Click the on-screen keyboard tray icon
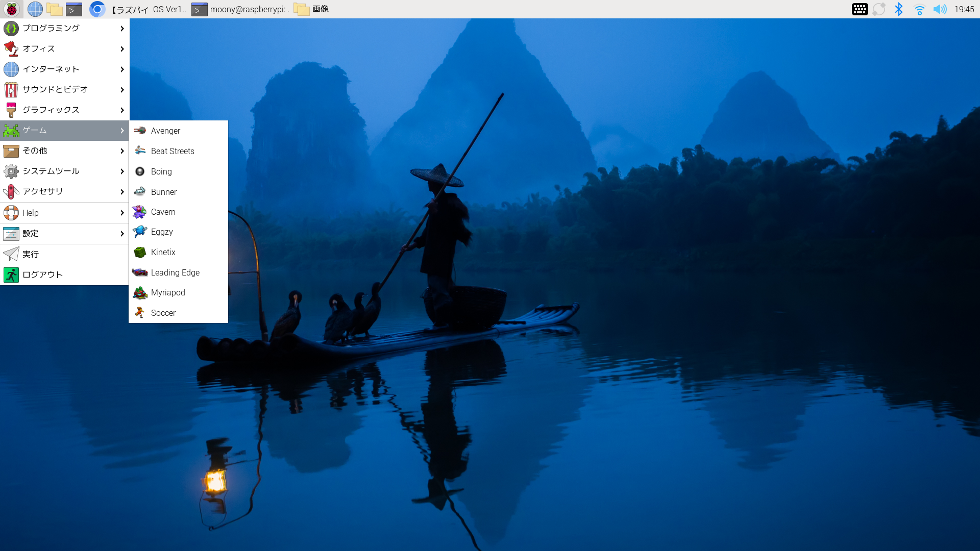Viewport: 980px width, 551px height. point(860,9)
